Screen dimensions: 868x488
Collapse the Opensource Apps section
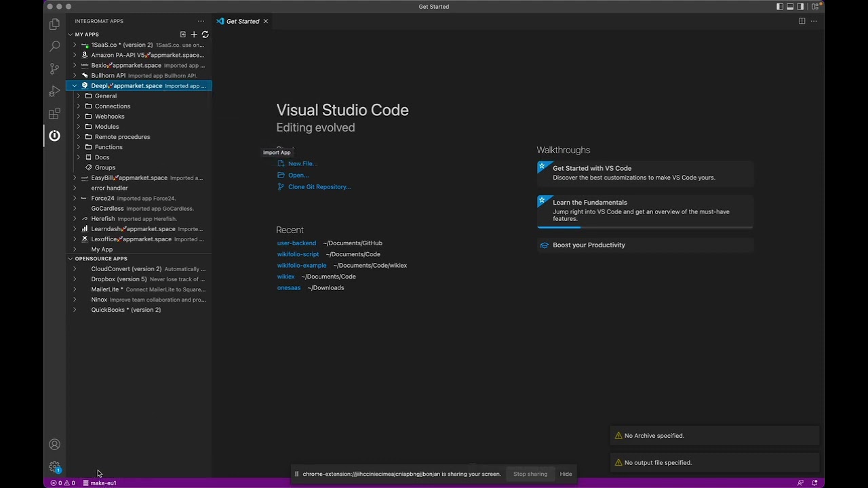click(x=71, y=259)
